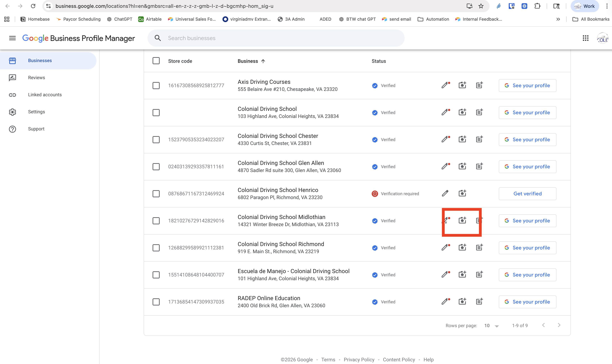Click the browser address bar URL
Viewport: 612px width, 364px height.
164,6
